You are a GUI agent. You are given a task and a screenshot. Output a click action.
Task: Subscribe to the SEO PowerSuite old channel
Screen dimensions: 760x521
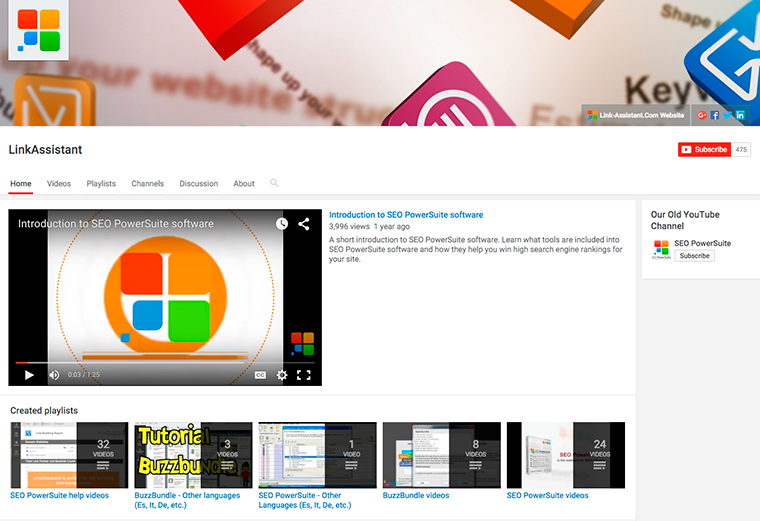(695, 256)
